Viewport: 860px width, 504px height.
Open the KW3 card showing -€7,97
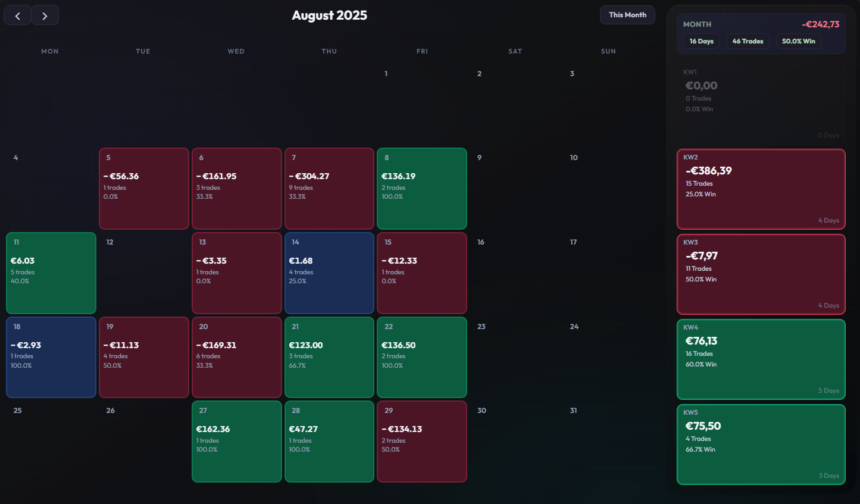(761, 274)
